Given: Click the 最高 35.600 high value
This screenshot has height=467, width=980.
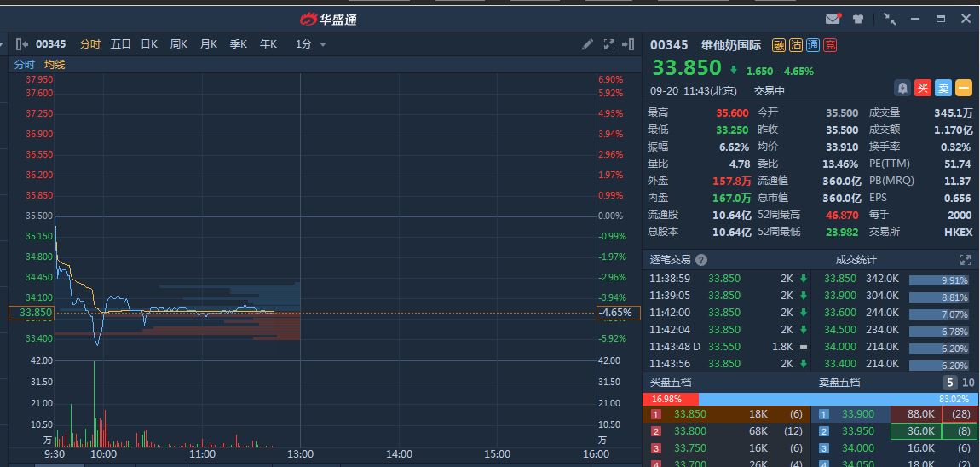Looking at the screenshot, I should [x=733, y=112].
